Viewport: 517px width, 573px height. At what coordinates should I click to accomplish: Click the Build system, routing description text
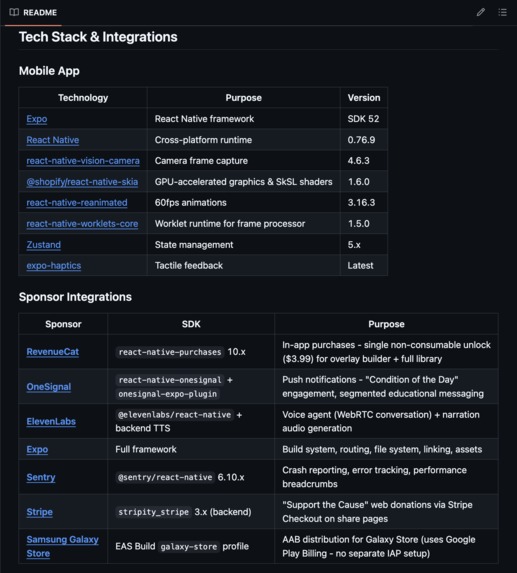(382, 449)
